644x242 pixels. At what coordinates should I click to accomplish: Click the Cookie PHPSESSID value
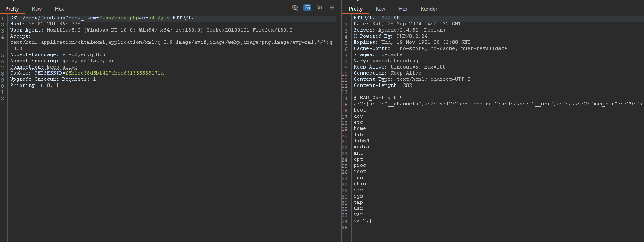coord(114,73)
